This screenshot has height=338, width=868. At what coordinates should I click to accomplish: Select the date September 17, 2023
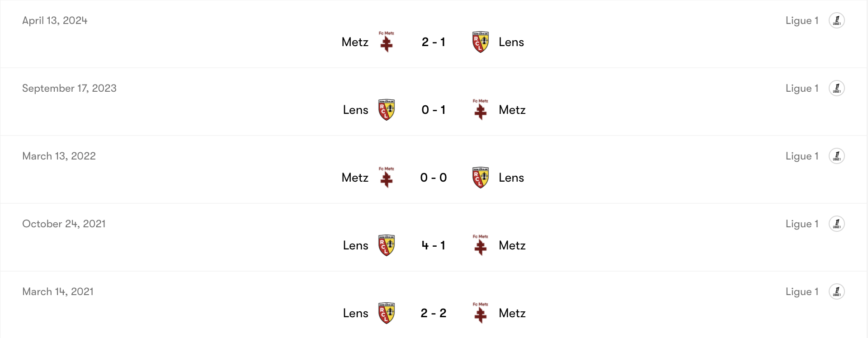point(69,88)
